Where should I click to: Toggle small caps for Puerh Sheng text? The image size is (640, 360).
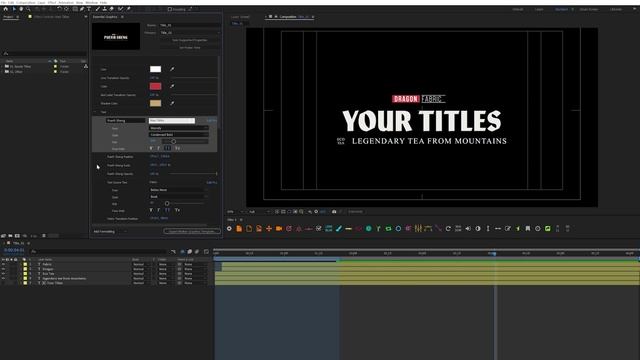[178, 148]
